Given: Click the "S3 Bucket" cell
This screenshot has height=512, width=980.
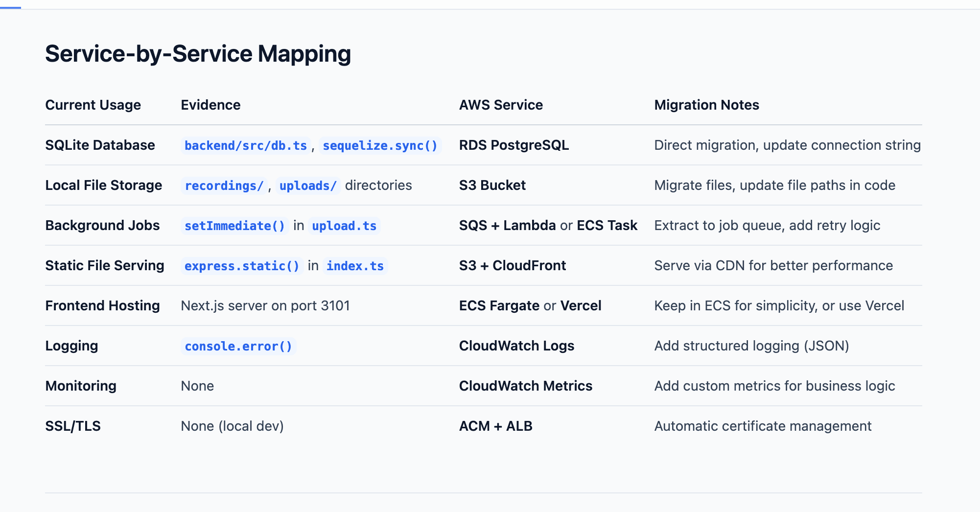Looking at the screenshot, I should click(x=492, y=185).
